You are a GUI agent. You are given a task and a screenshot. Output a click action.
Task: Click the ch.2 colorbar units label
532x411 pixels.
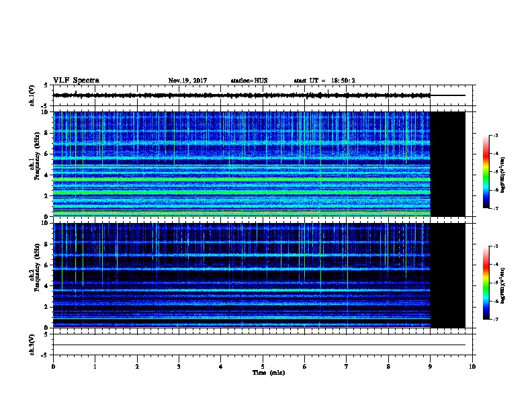[x=502, y=285]
